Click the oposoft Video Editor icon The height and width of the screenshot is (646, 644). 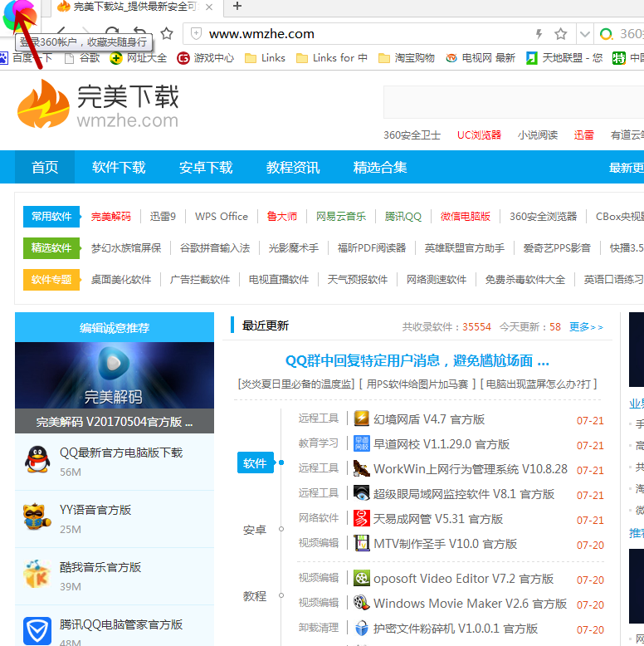pyautogui.click(x=362, y=578)
